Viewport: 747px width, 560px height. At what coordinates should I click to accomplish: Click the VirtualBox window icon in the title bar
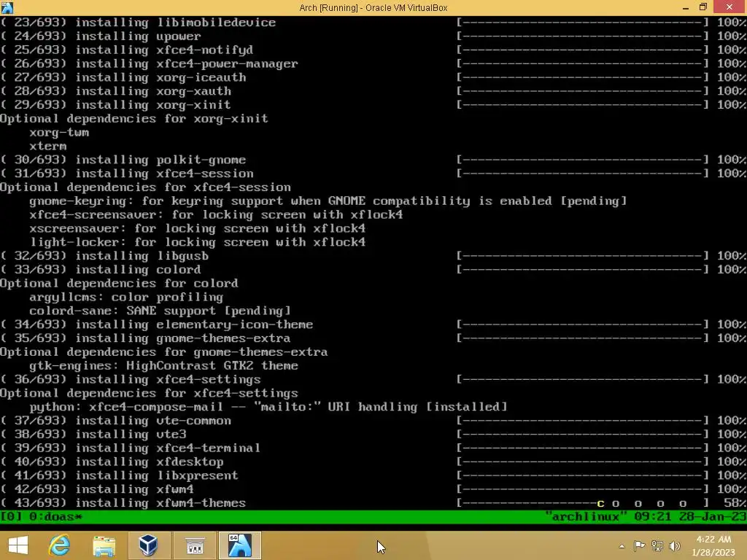pyautogui.click(x=7, y=7)
